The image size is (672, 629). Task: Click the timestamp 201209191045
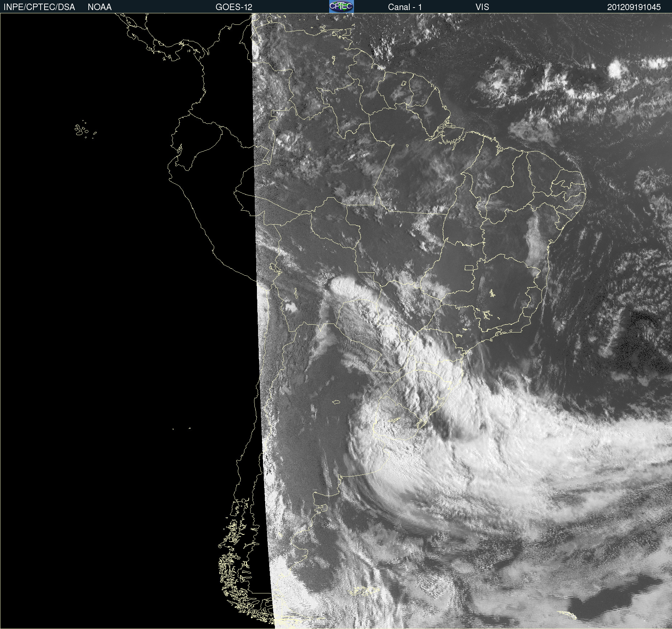(x=634, y=7)
